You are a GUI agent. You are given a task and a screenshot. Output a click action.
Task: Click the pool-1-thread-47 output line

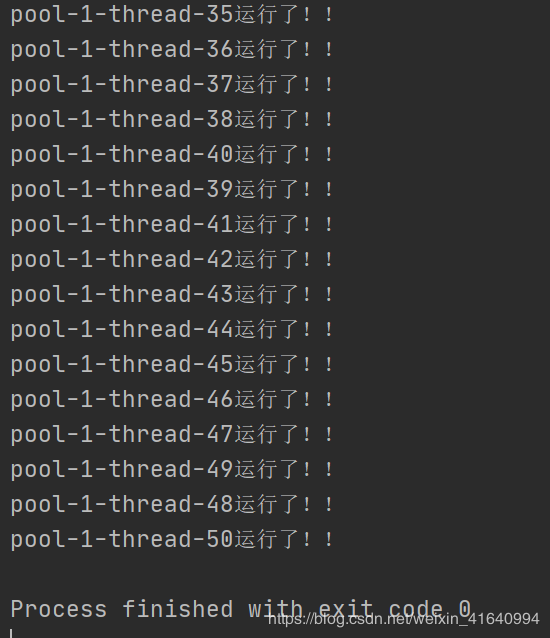[172, 435]
